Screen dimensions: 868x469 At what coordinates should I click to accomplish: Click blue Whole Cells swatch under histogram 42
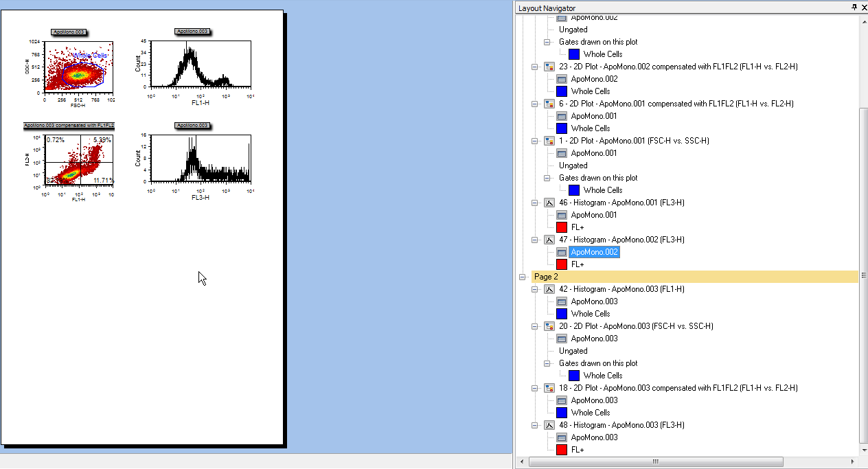click(561, 314)
